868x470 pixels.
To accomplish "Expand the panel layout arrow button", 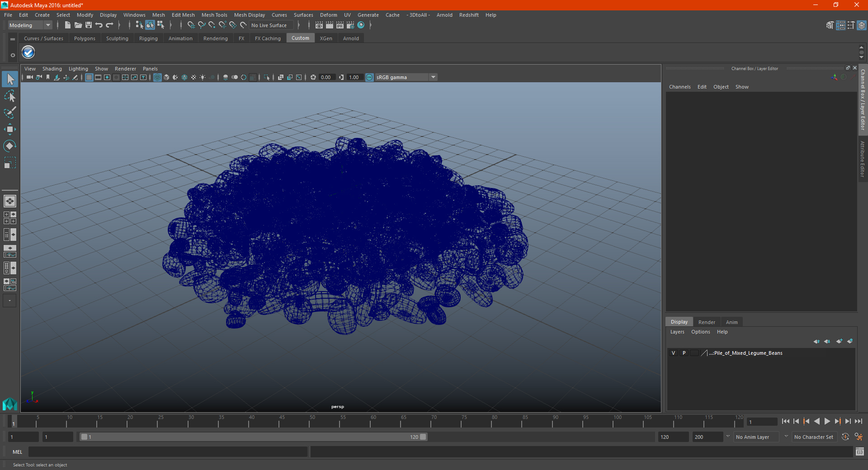I will (9, 301).
